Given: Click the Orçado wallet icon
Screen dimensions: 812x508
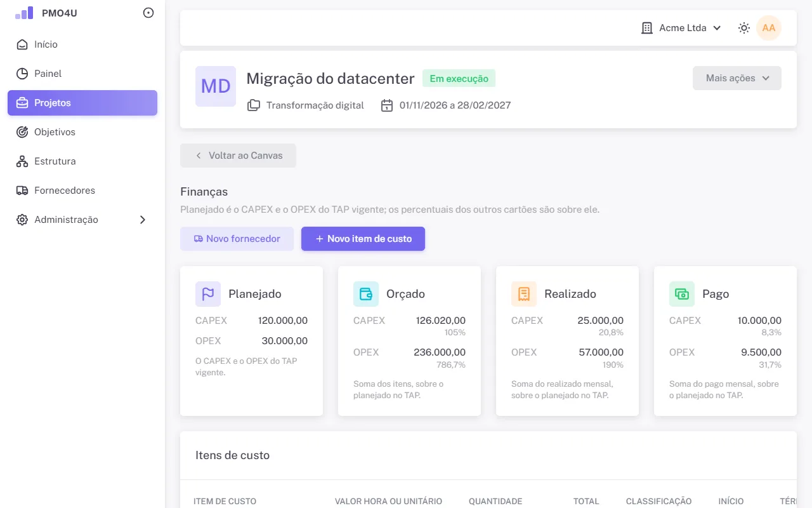Looking at the screenshot, I should pos(366,294).
